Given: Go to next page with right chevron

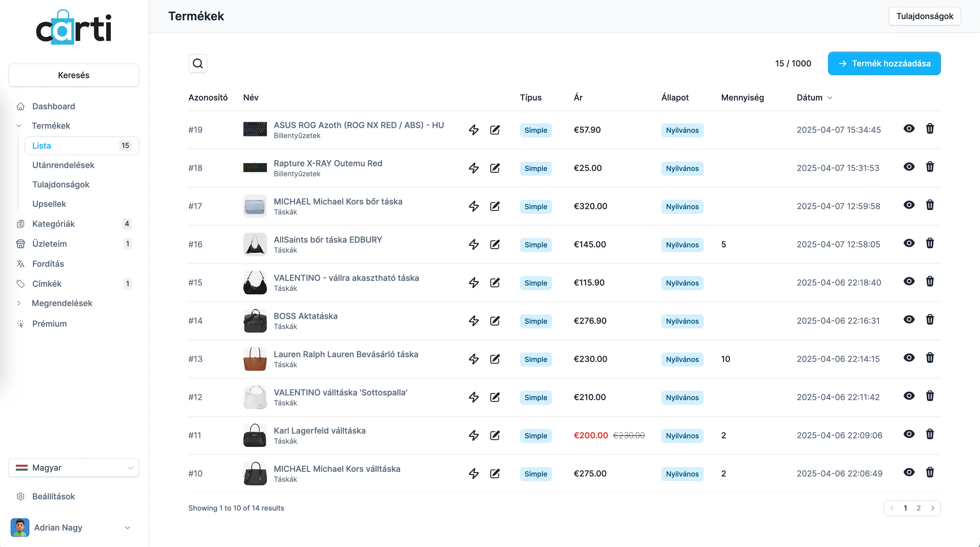Looking at the screenshot, I should coord(932,508).
